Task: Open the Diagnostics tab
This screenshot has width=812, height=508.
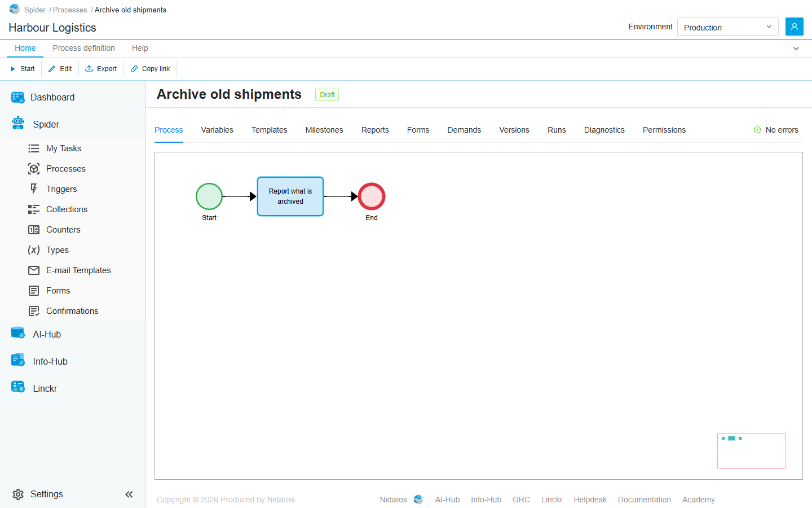Action: point(604,130)
